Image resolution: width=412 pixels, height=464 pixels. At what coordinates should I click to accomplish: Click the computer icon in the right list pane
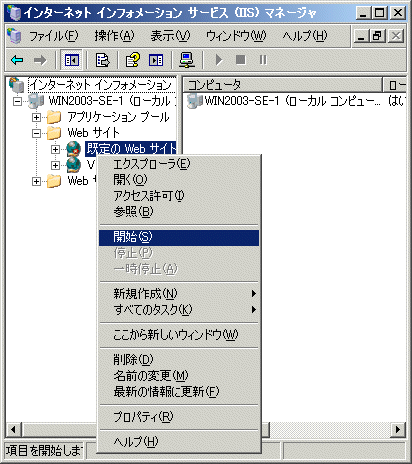point(195,101)
